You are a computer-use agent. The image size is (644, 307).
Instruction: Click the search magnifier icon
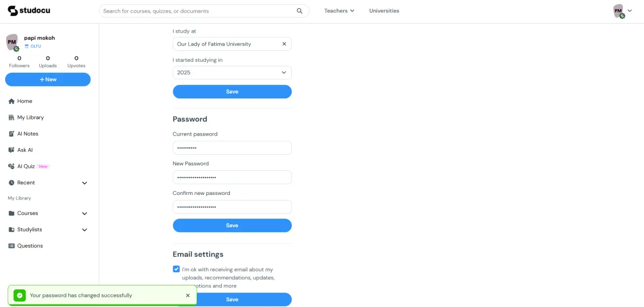point(300,11)
